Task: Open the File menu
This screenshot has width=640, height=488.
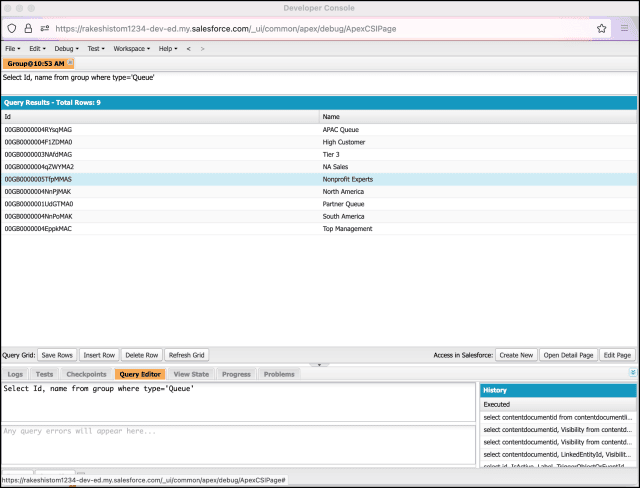Action: (x=13, y=49)
